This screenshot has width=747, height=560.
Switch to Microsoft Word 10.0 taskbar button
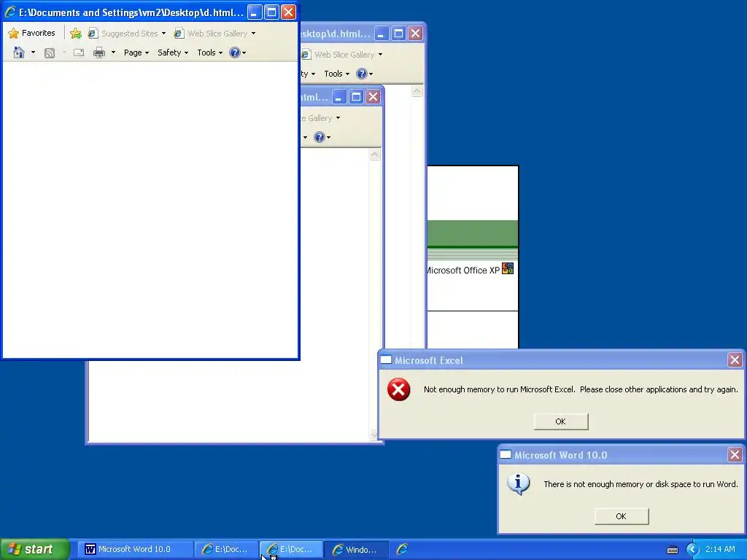(x=134, y=549)
